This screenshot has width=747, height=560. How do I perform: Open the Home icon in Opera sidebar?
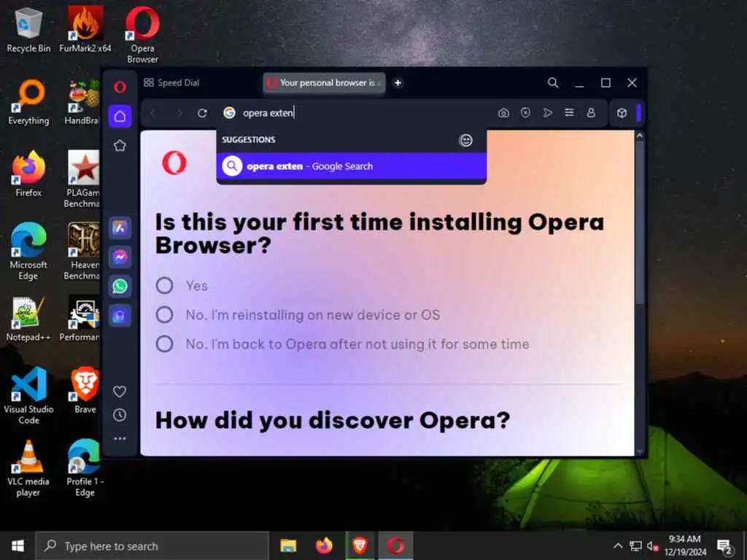120,116
